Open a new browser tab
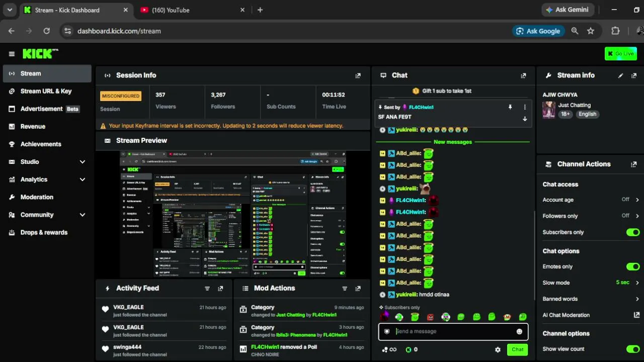This screenshot has height=362, width=644. (260, 10)
